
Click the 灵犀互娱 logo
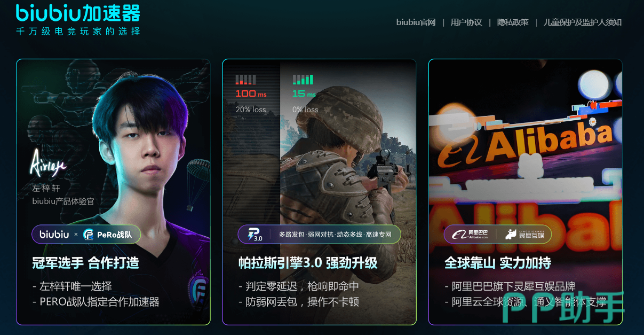click(x=526, y=234)
